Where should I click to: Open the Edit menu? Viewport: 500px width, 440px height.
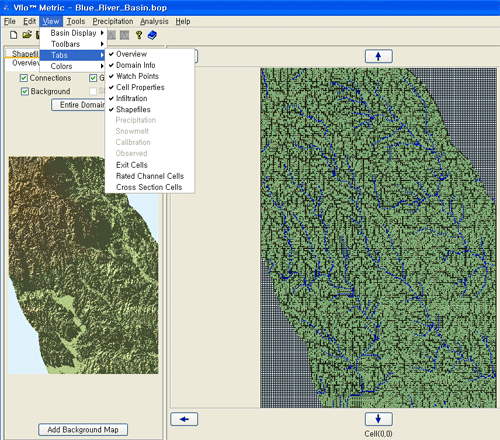[x=29, y=21]
